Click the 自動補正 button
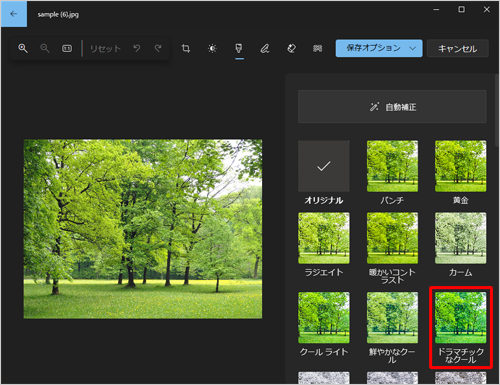This screenshot has width=500, height=385. pyautogui.click(x=392, y=107)
